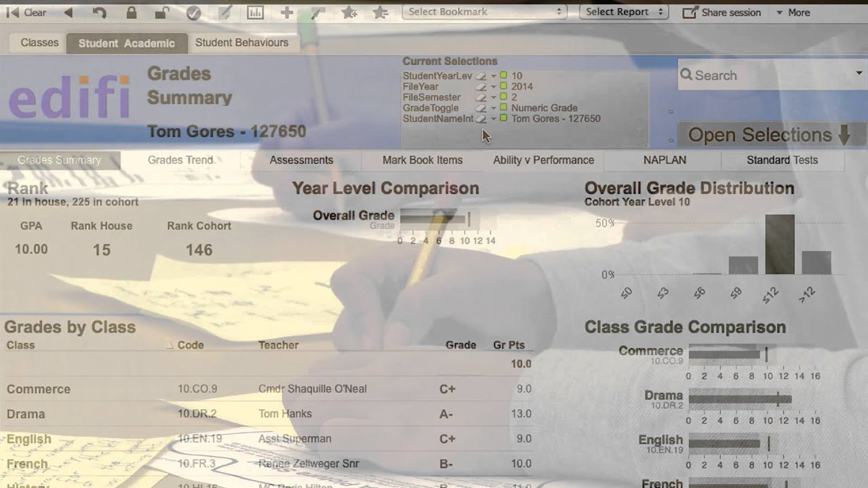Image resolution: width=868 pixels, height=488 pixels.
Task: Click green indicator next to 2014
Action: 503,86
